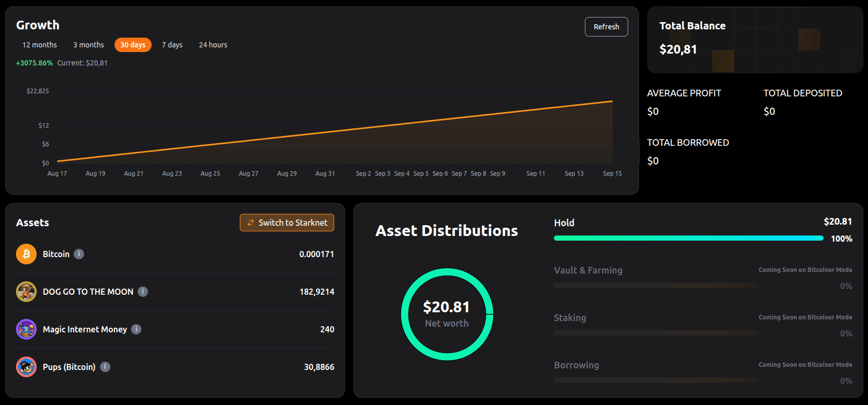The image size is (868, 405).
Task: Click the Vault & Farming progress bar
Action: tap(656, 285)
